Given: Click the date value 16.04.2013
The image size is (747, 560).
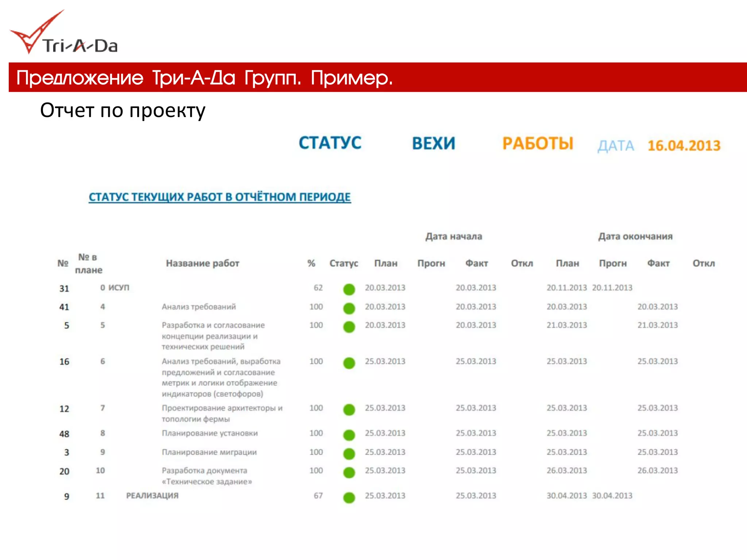Looking at the screenshot, I should [x=684, y=145].
